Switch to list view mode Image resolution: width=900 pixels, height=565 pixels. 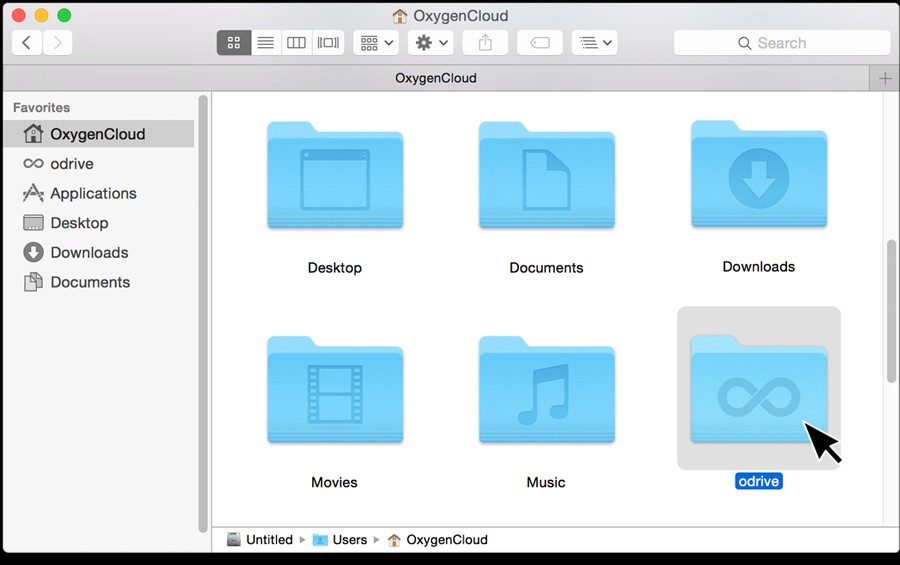tap(265, 43)
